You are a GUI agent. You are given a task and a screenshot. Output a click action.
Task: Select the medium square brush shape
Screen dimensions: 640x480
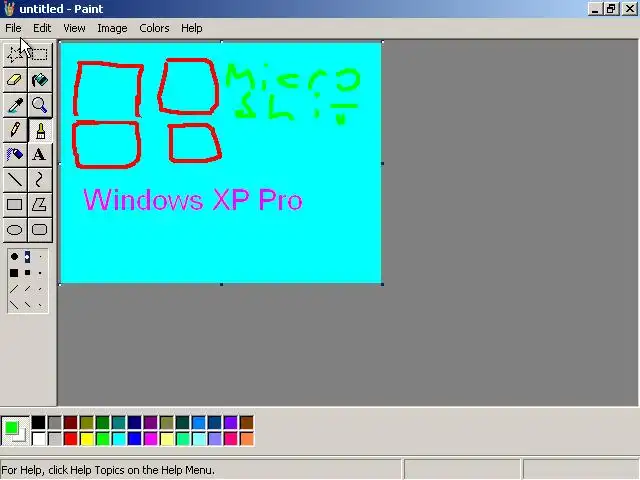[27, 273]
